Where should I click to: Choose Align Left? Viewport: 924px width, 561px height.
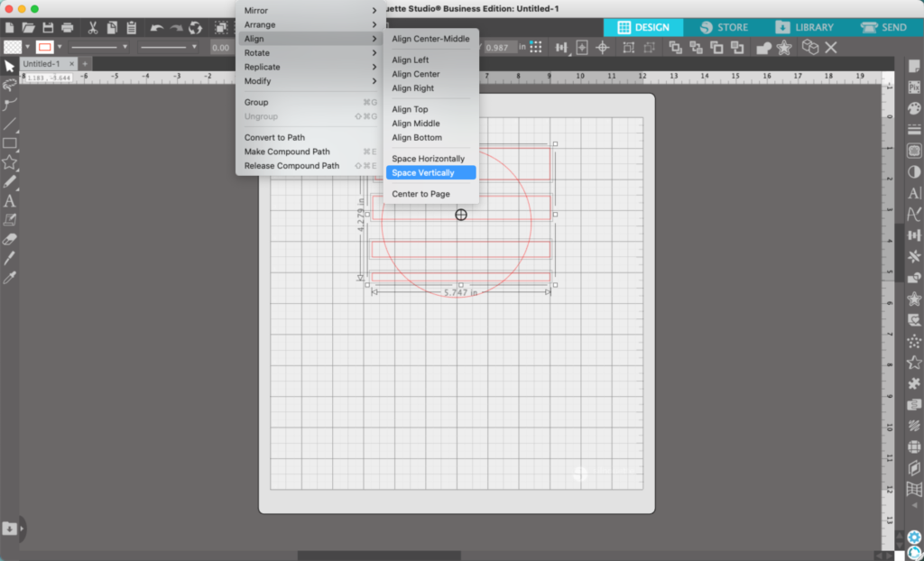[x=430, y=60]
